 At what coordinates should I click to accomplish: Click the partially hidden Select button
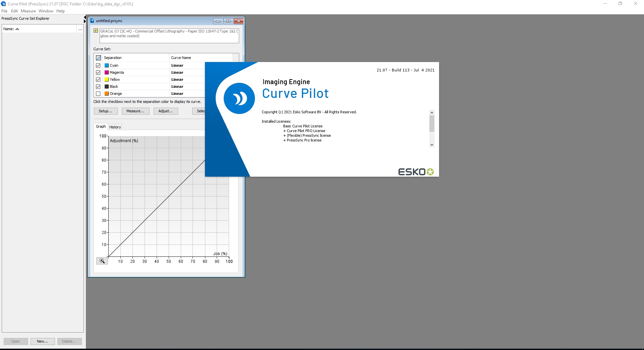pyautogui.click(x=199, y=111)
